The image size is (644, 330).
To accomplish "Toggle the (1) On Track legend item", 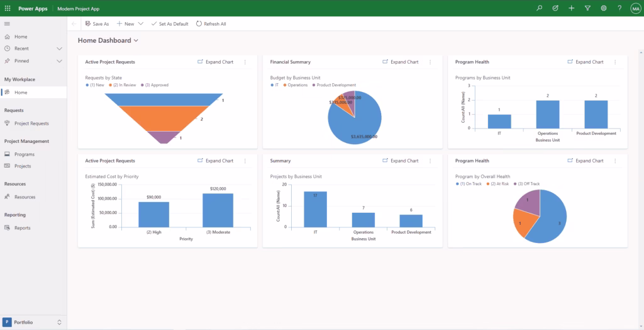I will 469,184.
